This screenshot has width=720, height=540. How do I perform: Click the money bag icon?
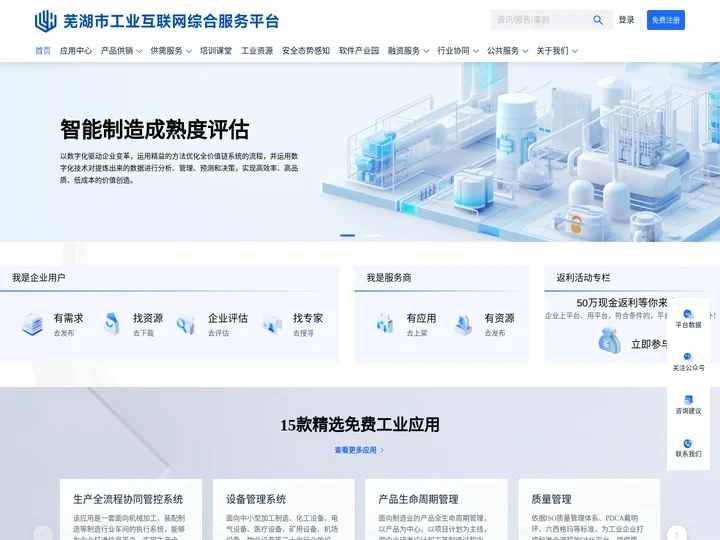(x=610, y=342)
